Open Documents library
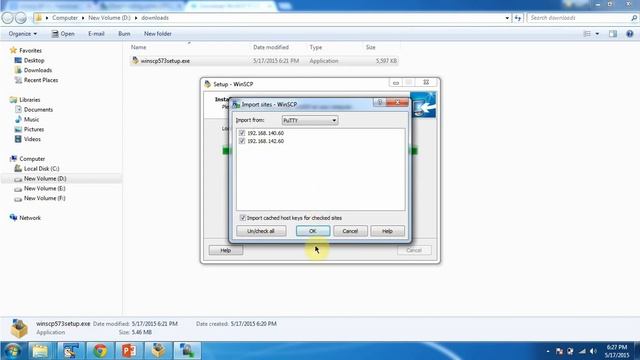 pos(38,110)
